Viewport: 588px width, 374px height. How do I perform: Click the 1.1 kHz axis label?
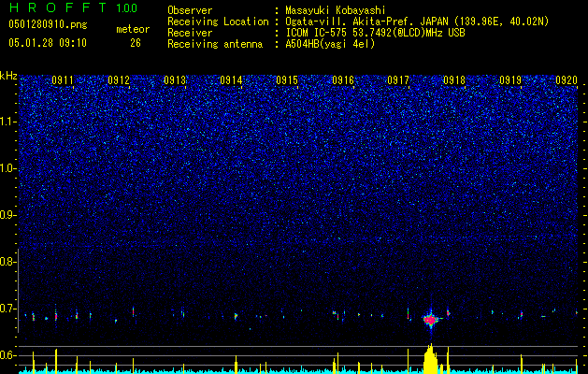[x=8, y=122]
